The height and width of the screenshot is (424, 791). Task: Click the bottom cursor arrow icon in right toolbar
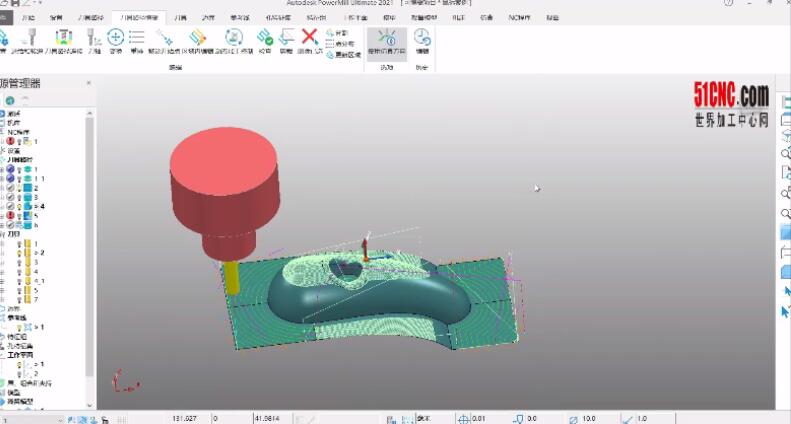(785, 311)
